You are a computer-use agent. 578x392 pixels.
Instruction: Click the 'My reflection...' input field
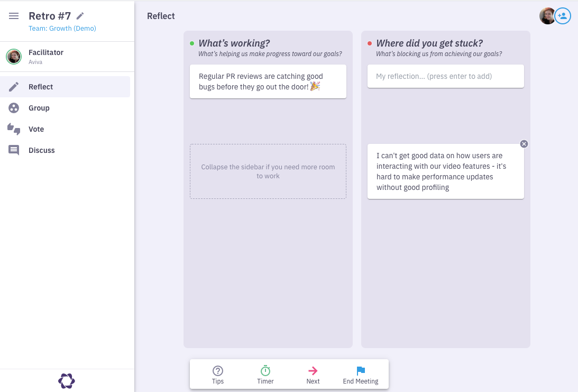pos(445,76)
